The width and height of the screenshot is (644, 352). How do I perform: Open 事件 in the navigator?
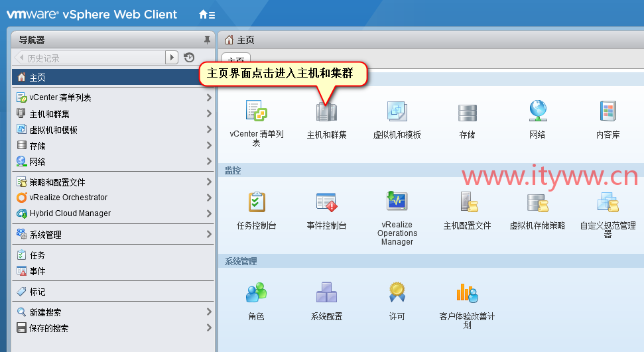coord(113,271)
